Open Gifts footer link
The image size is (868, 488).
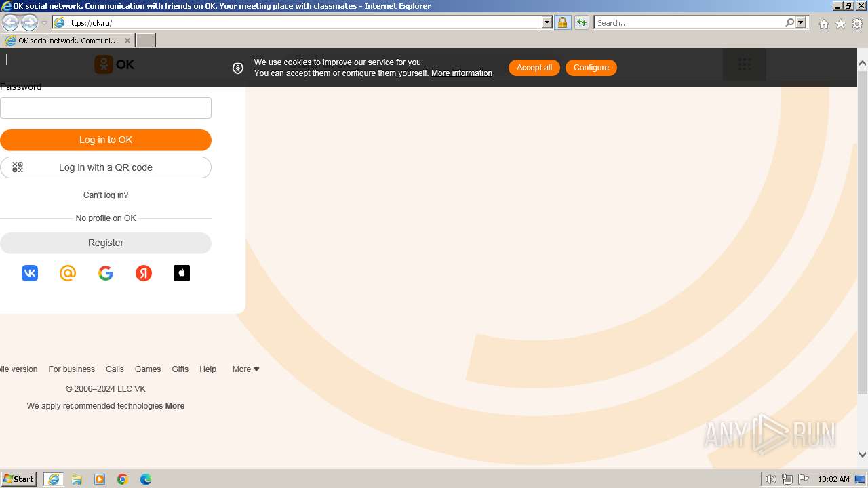pos(180,369)
